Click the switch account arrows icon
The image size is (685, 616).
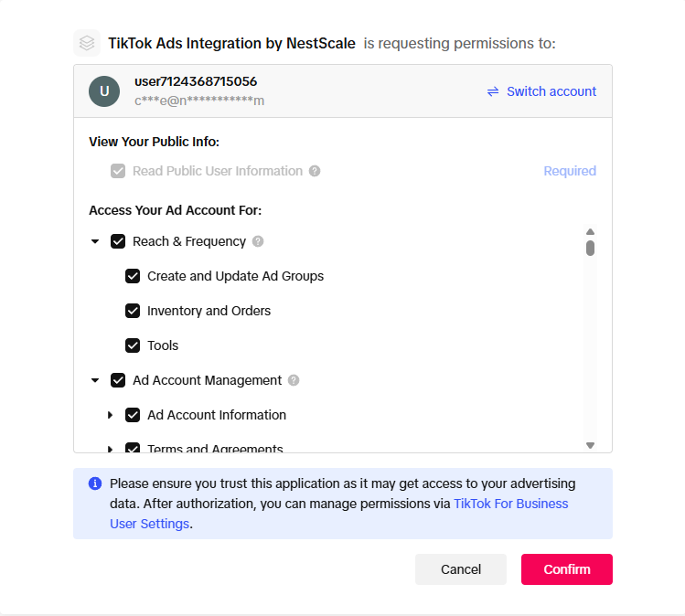pos(493,91)
